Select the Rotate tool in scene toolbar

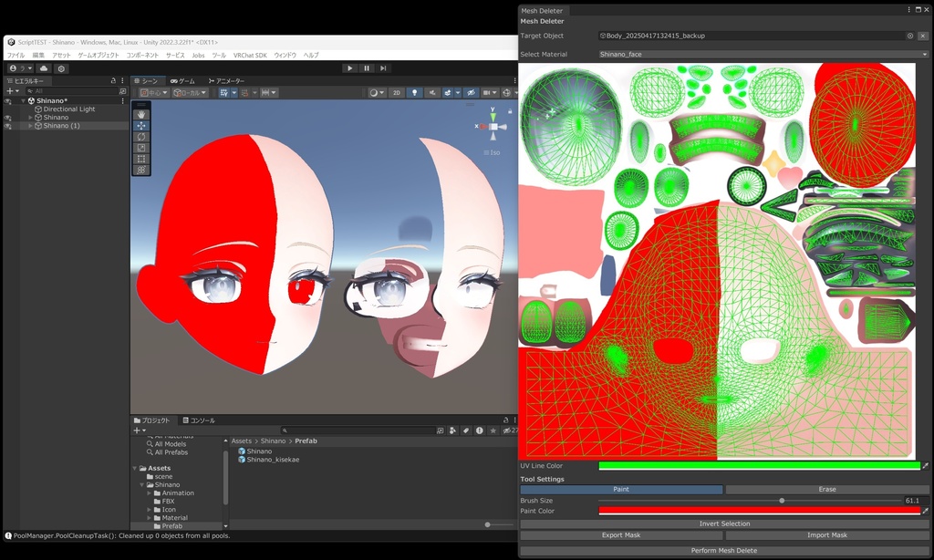pyautogui.click(x=141, y=137)
